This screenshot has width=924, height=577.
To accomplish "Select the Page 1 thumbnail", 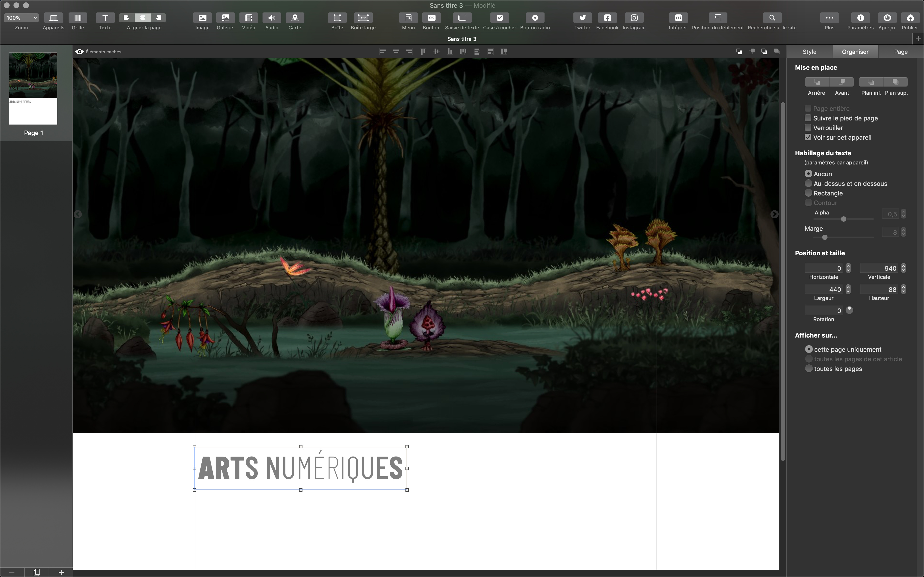I will pos(33,88).
